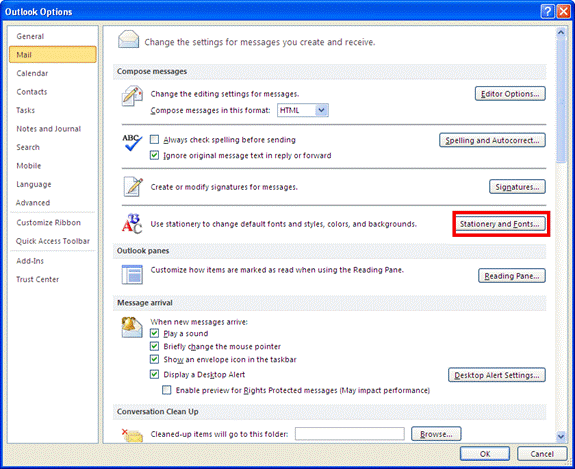Toggle Show an envelope icon in taskbar
This screenshot has width=575, height=469.
(x=154, y=359)
